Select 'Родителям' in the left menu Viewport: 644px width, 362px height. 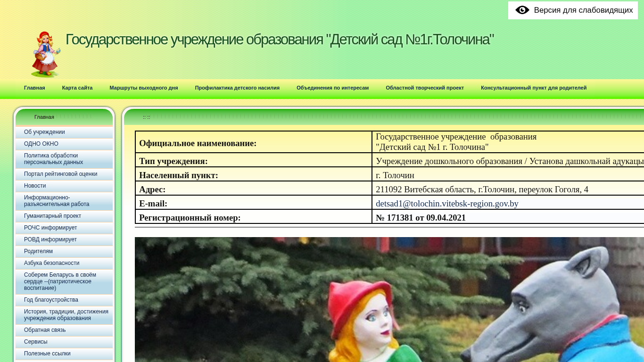[38, 251]
